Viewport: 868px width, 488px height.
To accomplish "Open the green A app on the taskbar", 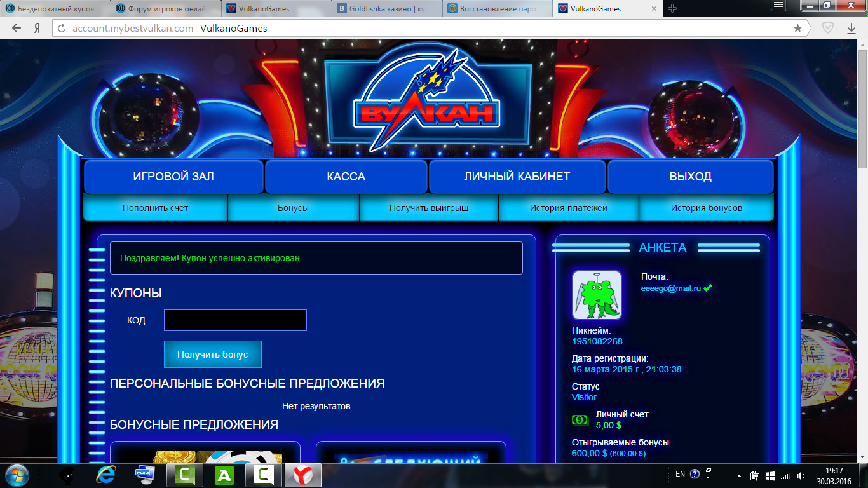I will pos(224,475).
